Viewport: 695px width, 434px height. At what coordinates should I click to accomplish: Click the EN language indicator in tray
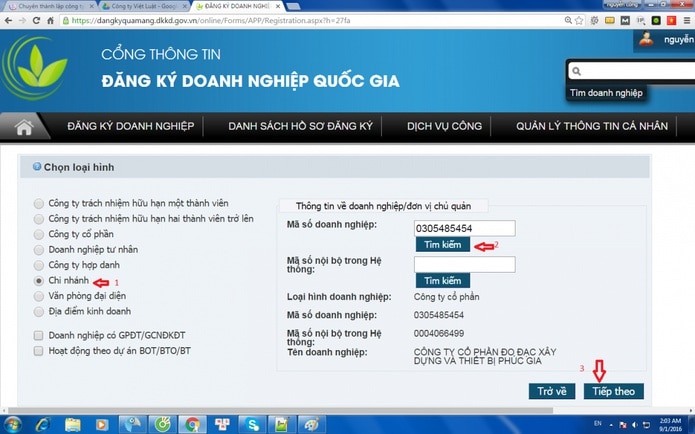pyautogui.click(x=597, y=425)
